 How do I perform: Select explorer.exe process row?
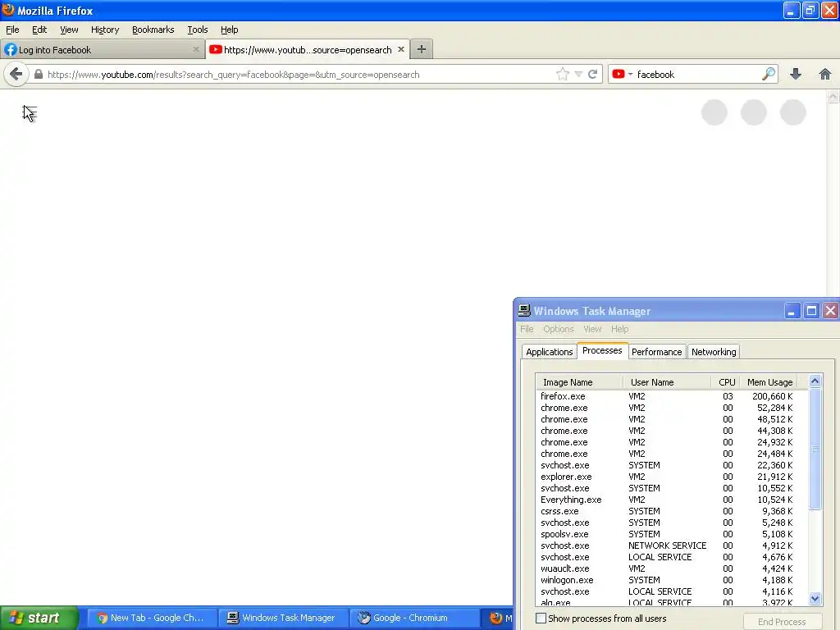673,477
